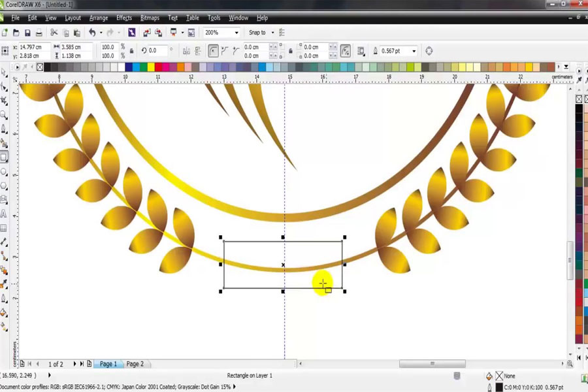Expand the status bar coordinates arrow
588x392 pixels.
pos(49,375)
